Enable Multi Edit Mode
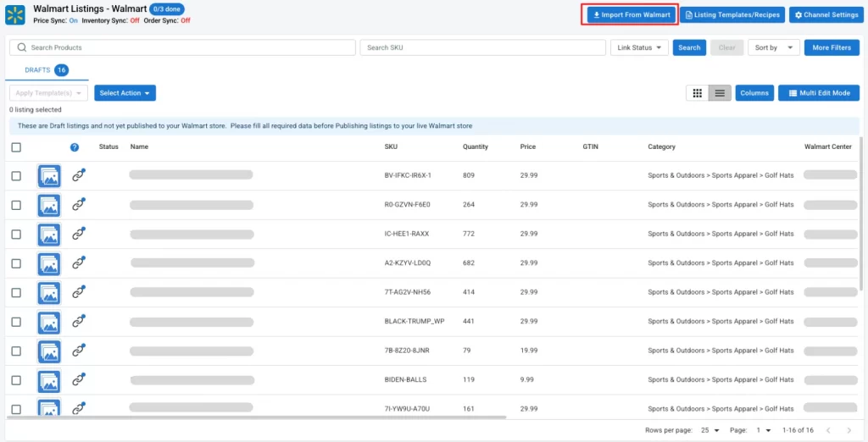868x442 pixels. (819, 93)
